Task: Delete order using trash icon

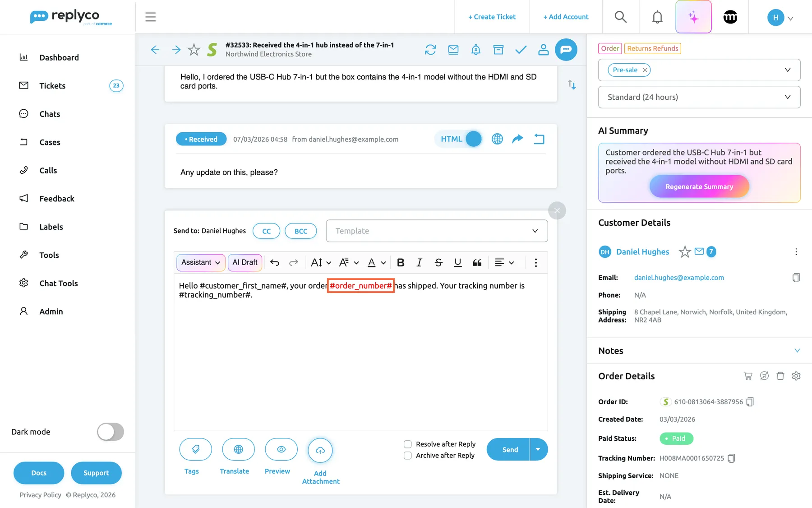Action: pyautogui.click(x=780, y=376)
